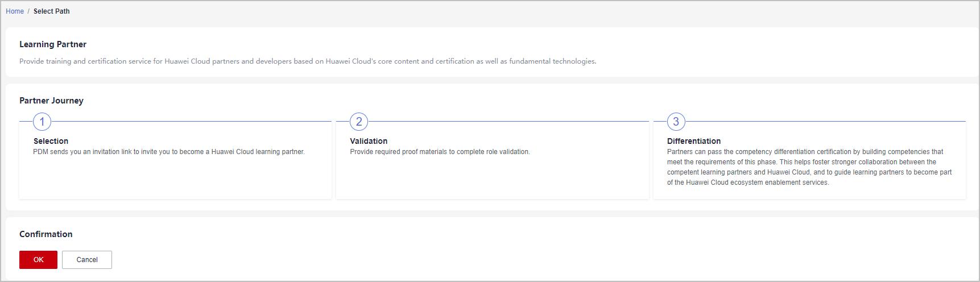The width and height of the screenshot is (980, 282).
Task: Click the empty area of the Validation card
Action: click(x=492, y=177)
